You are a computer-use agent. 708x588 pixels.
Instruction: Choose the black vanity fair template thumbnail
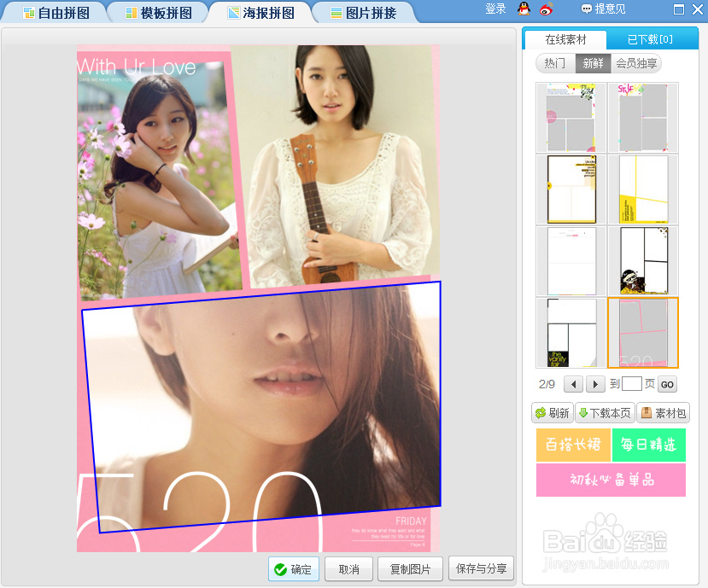pos(571,333)
